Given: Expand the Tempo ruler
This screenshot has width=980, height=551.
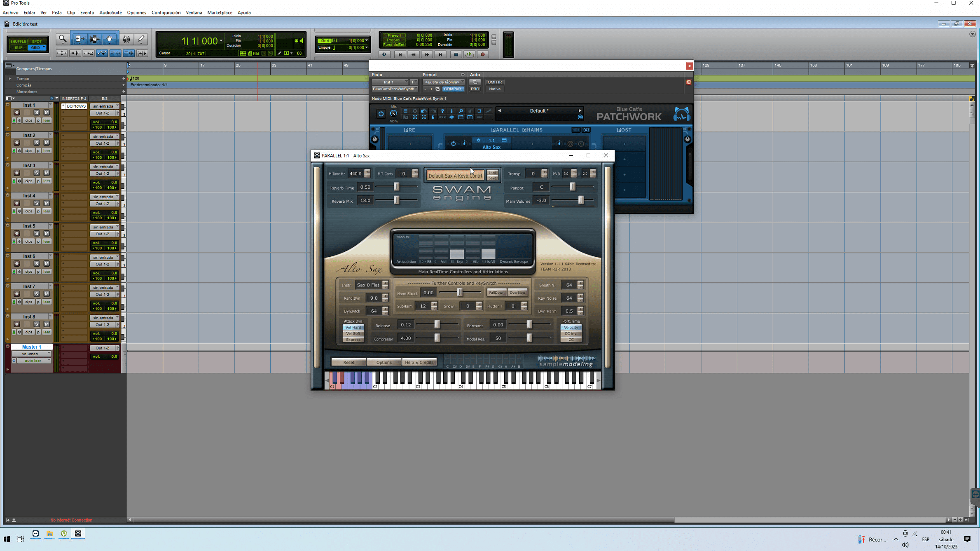Looking at the screenshot, I should tap(10, 78).
